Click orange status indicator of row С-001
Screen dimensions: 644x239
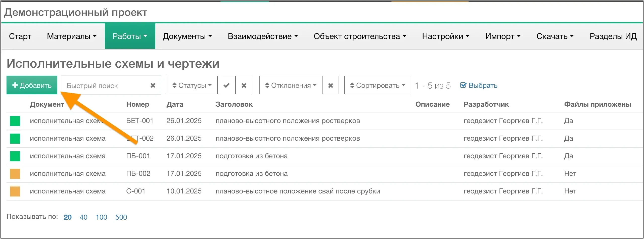click(x=15, y=191)
